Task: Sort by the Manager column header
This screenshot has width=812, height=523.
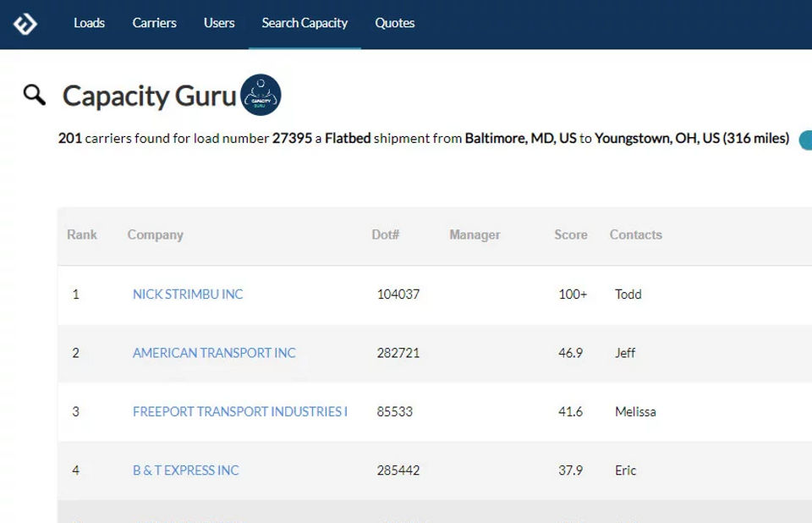Action: click(475, 234)
